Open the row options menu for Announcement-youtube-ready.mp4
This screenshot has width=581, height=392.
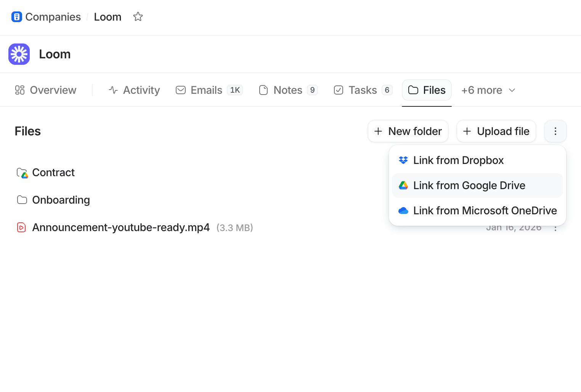(555, 227)
